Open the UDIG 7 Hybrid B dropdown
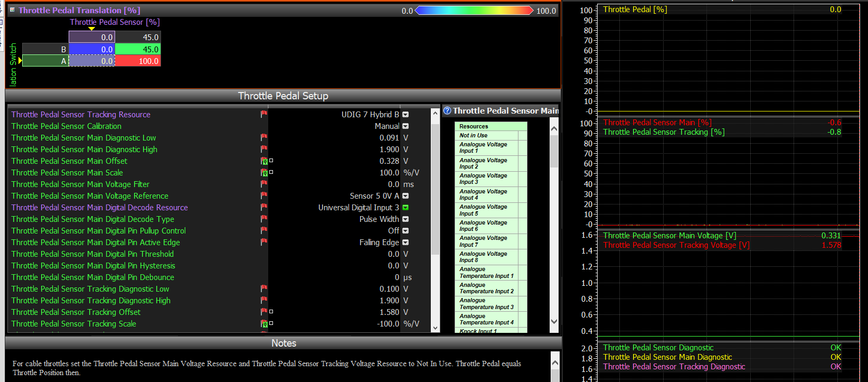 [x=405, y=114]
